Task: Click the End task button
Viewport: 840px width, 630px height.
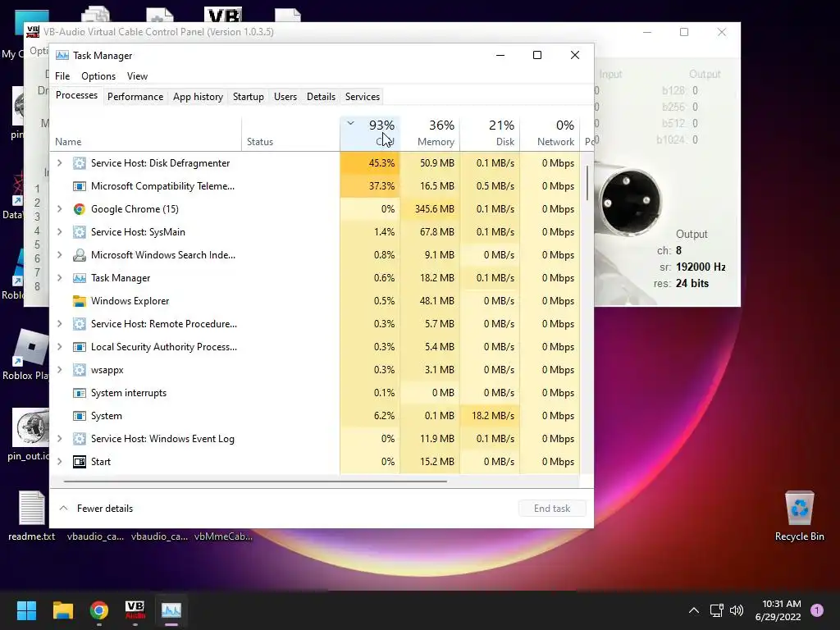Action: (552, 509)
